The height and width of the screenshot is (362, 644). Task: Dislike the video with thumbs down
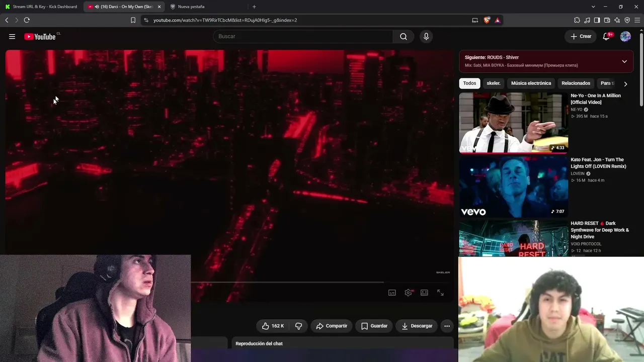tap(298, 326)
